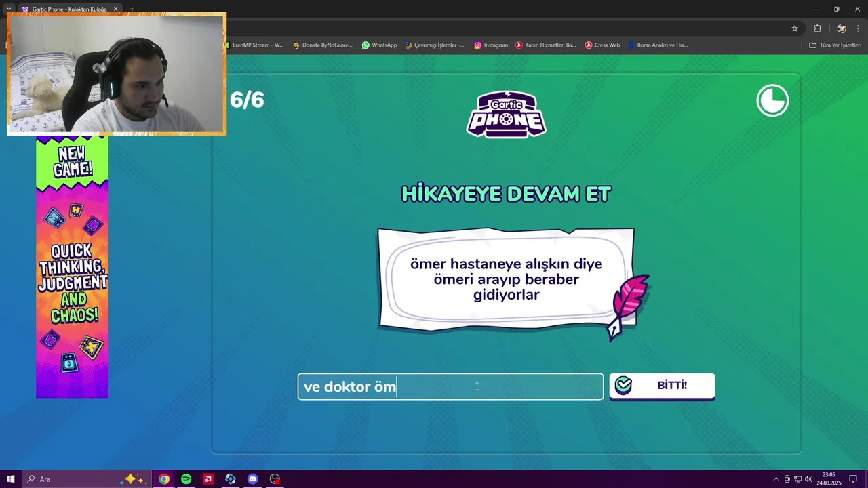Expand the Tüm Yer İşaretleri bookmarks folder
868x488 pixels.
pyautogui.click(x=835, y=45)
